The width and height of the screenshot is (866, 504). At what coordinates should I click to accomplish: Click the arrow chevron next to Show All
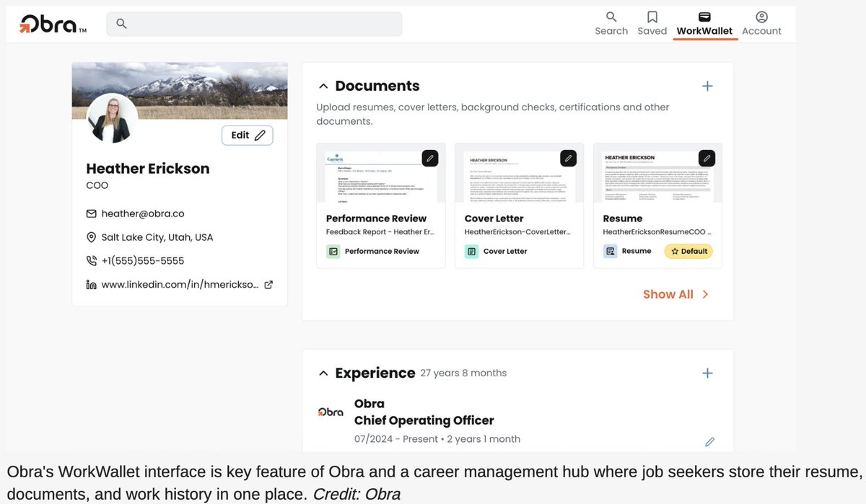click(x=705, y=294)
